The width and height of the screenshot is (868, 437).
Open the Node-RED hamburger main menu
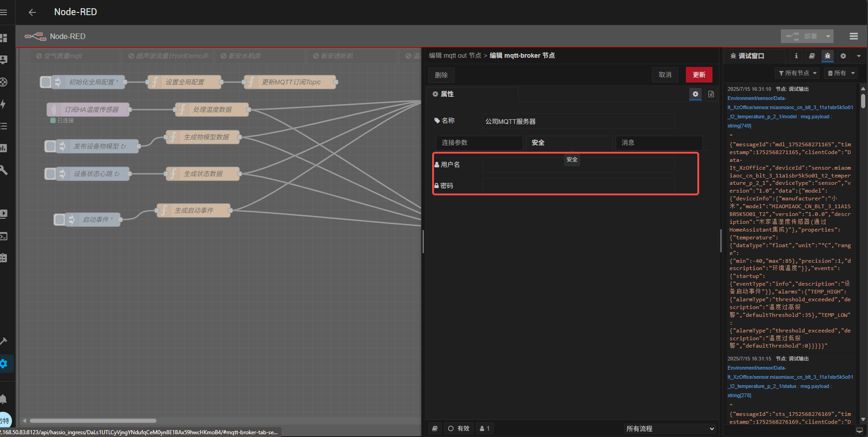(853, 36)
